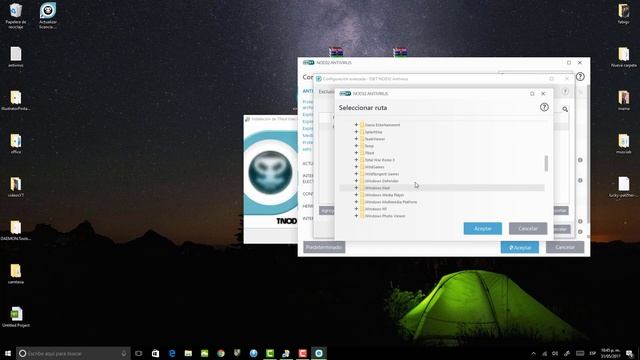Click Cancelar in Seleccionar ruta dialog
Image resolution: width=640 pixels, height=360 pixels.
tap(528, 229)
